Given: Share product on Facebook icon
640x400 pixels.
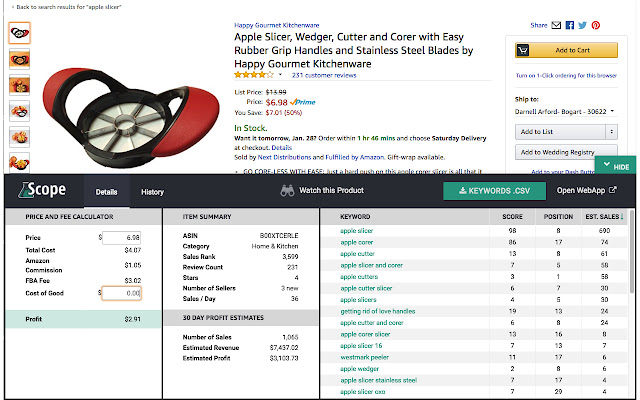Looking at the screenshot, I should click(570, 25).
